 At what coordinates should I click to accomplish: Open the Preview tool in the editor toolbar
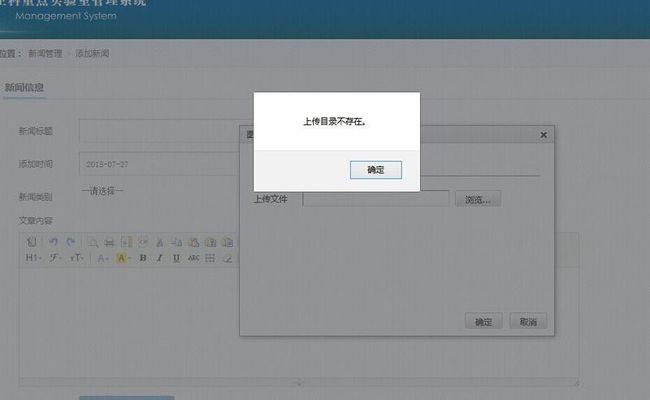[x=93, y=242]
